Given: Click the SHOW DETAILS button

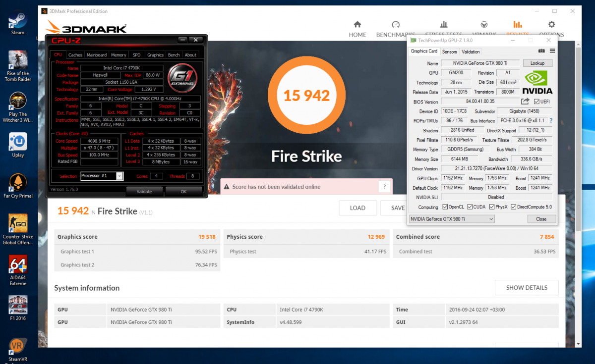Looking at the screenshot, I should click(x=527, y=288).
